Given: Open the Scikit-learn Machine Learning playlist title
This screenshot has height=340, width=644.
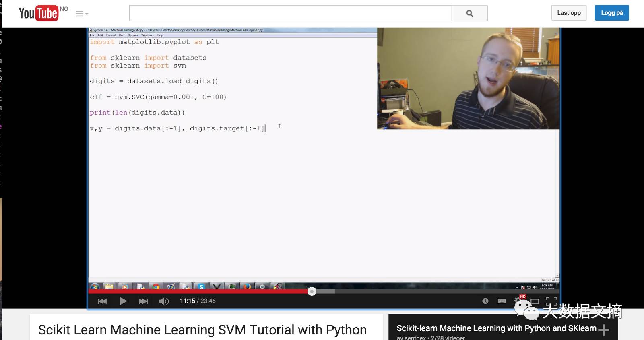Looking at the screenshot, I should click(496, 328).
